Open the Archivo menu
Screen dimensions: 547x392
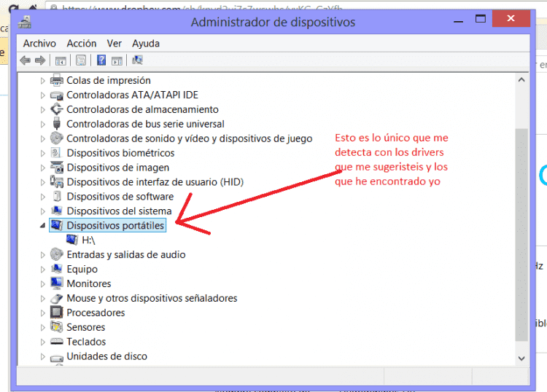pyautogui.click(x=39, y=44)
